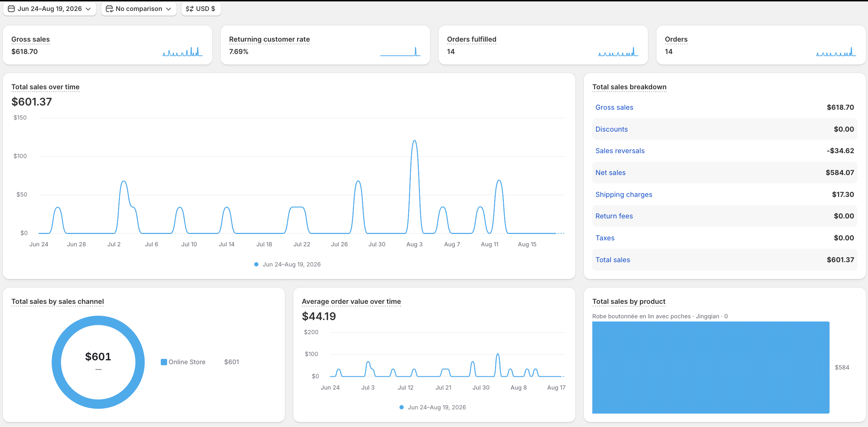Click the Orders fulfilled sparkline

click(x=618, y=52)
